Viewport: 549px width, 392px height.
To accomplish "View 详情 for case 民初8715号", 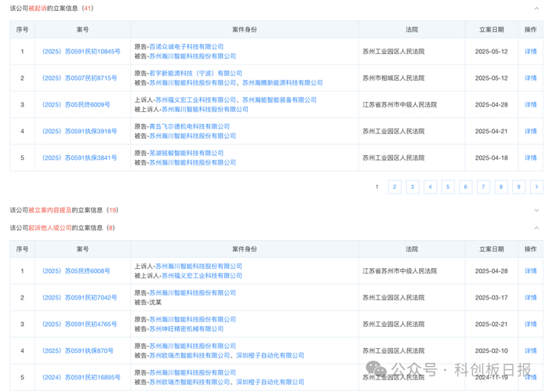I will pyautogui.click(x=530, y=78).
